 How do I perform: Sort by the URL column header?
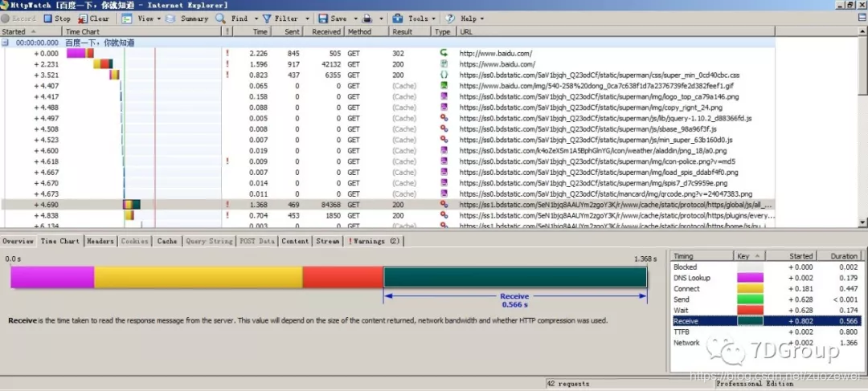tap(616, 31)
